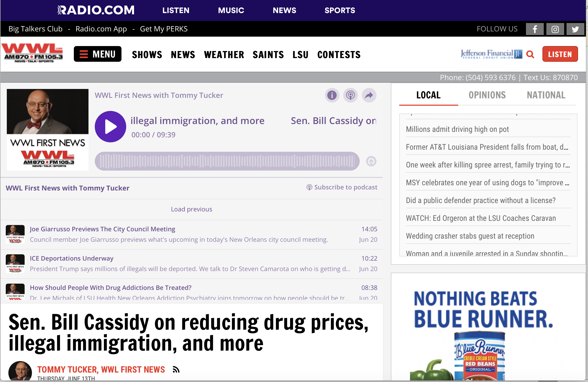Switch to the LOCAL tab

tap(429, 95)
